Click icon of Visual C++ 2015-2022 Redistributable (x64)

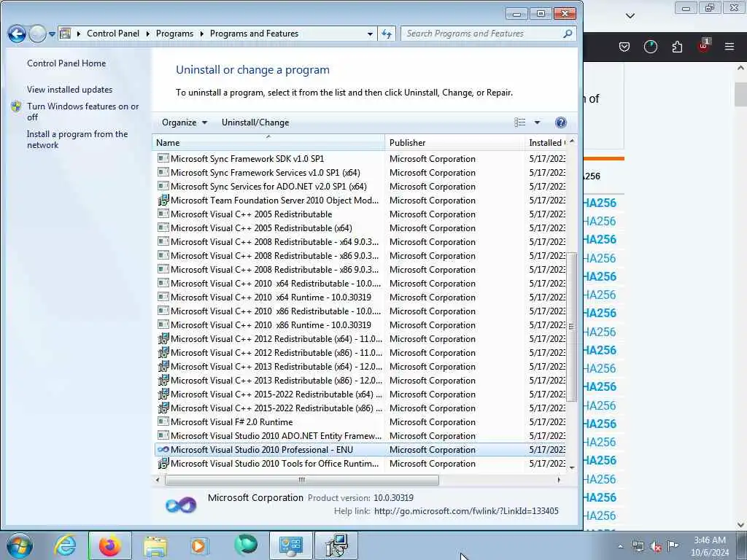(x=163, y=394)
